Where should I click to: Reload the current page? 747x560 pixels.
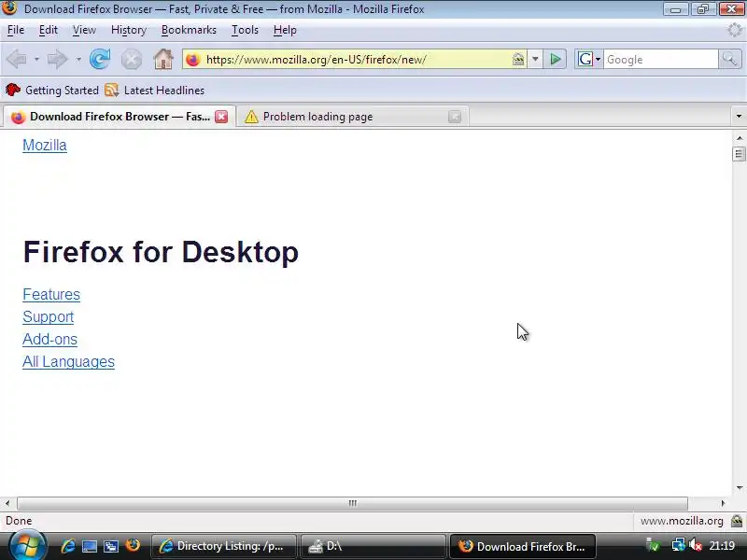coord(100,60)
